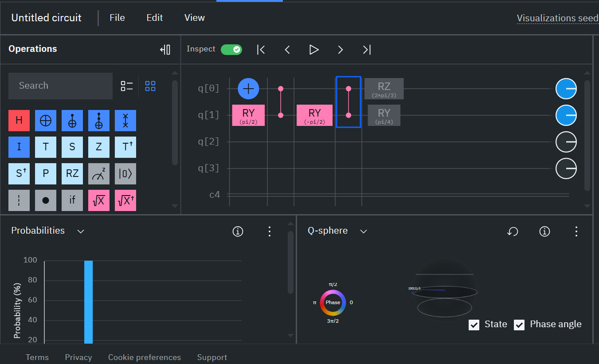The width and height of the screenshot is (599, 364).
Task: Open Q-sphere info icon
Action: 544,231
